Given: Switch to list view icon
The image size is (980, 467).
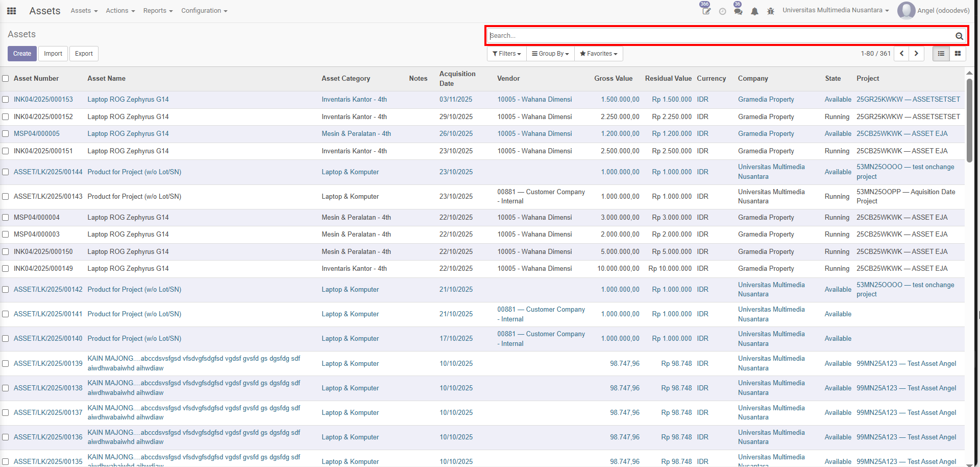Looking at the screenshot, I should pyautogui.click(x=941, y=54).
